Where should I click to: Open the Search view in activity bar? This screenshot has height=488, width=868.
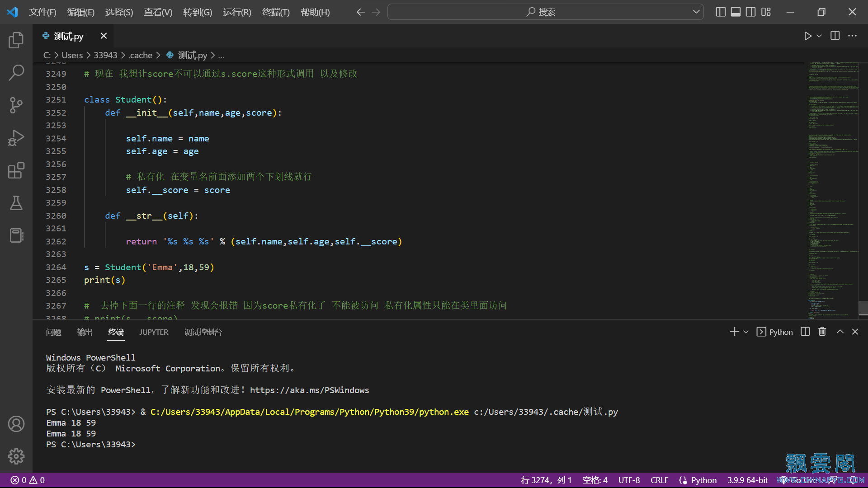(x=16, y=72)
